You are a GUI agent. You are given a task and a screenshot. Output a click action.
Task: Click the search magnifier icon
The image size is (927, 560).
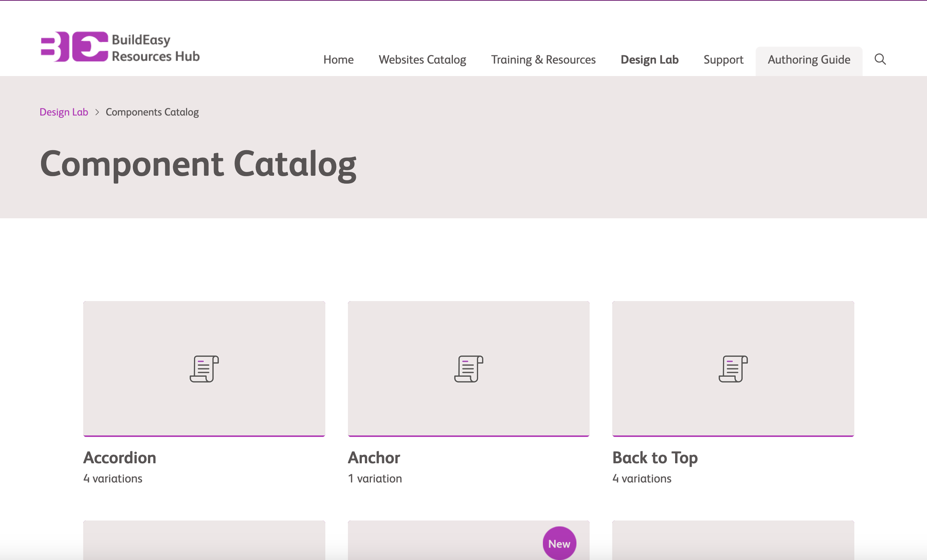[880, 59]
